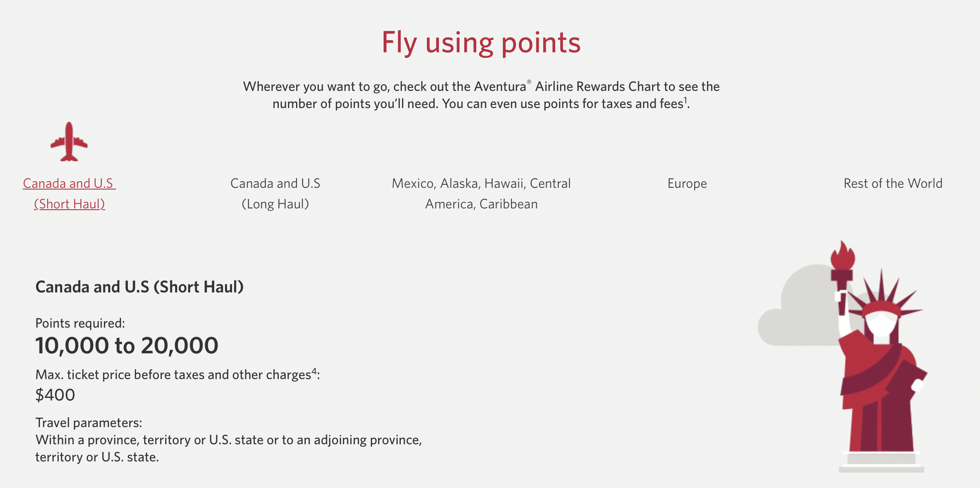Click the bold Canada and U.S (Short Haul) heading

click(x=139, y=287)
